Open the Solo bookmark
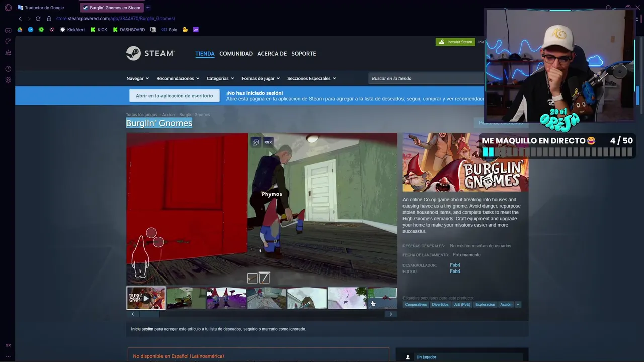This screenshot has width=644, height=362. (x=169, y=30)
